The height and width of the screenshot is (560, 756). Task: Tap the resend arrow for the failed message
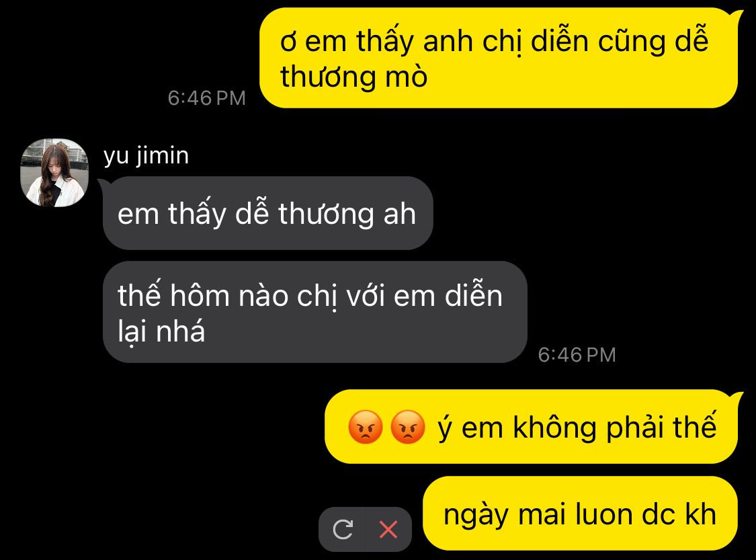click(x=343, y=529)
